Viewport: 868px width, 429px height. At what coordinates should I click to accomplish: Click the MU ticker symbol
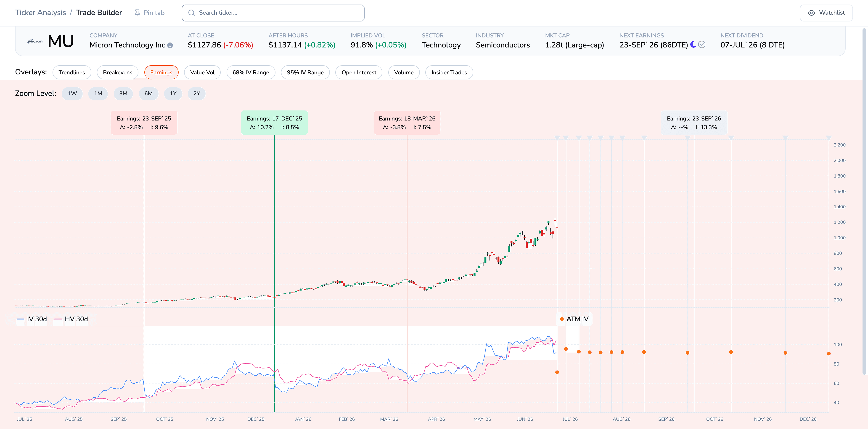61,42
